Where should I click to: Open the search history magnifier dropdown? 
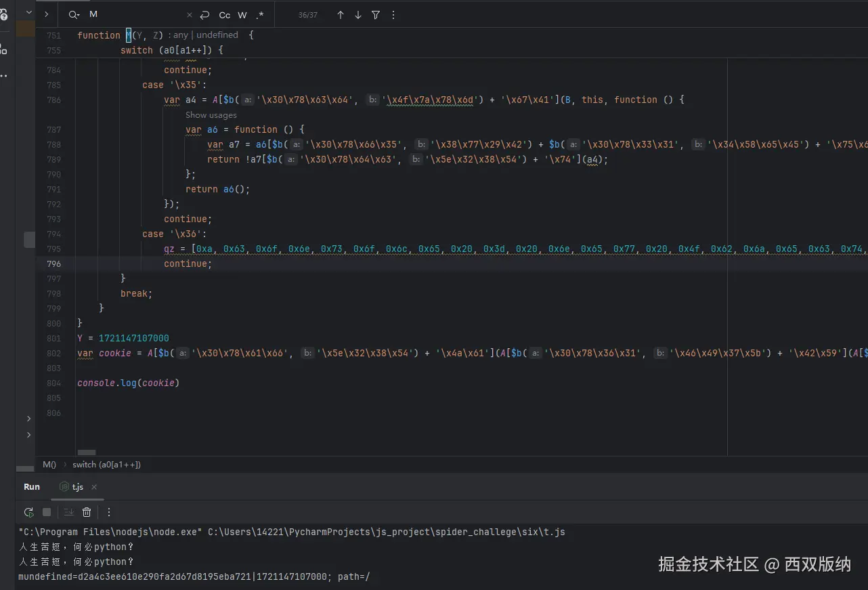point(74,15)
